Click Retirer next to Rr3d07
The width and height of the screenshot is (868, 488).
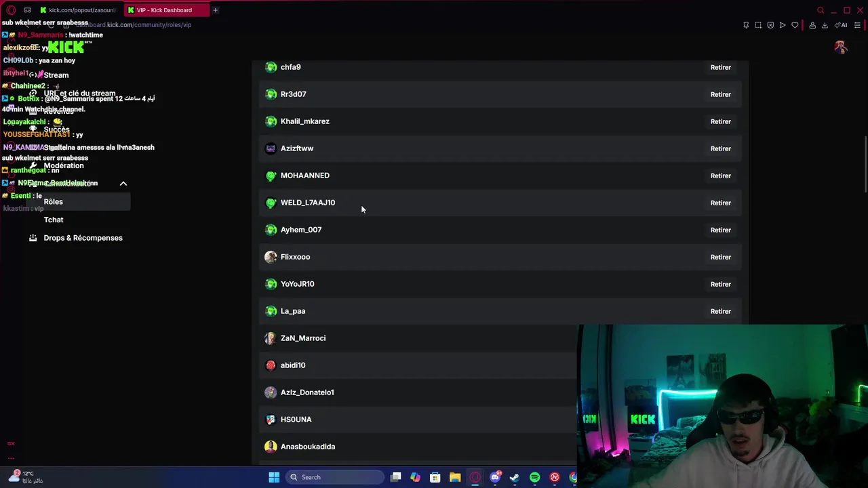(720, 94)
